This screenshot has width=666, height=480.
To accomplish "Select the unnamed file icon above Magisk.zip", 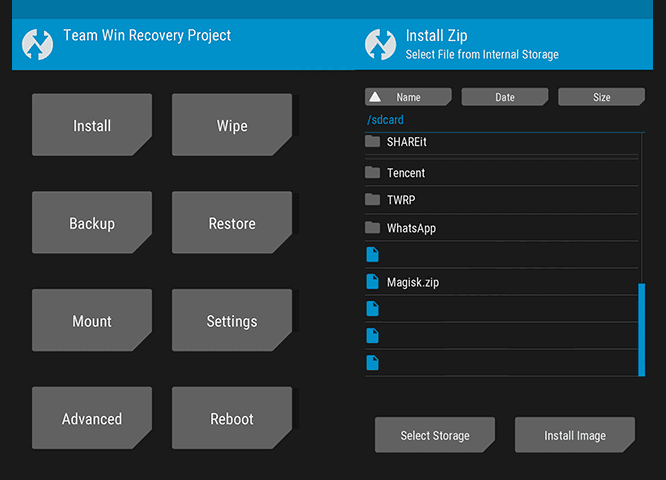I will tap(373, 254).
